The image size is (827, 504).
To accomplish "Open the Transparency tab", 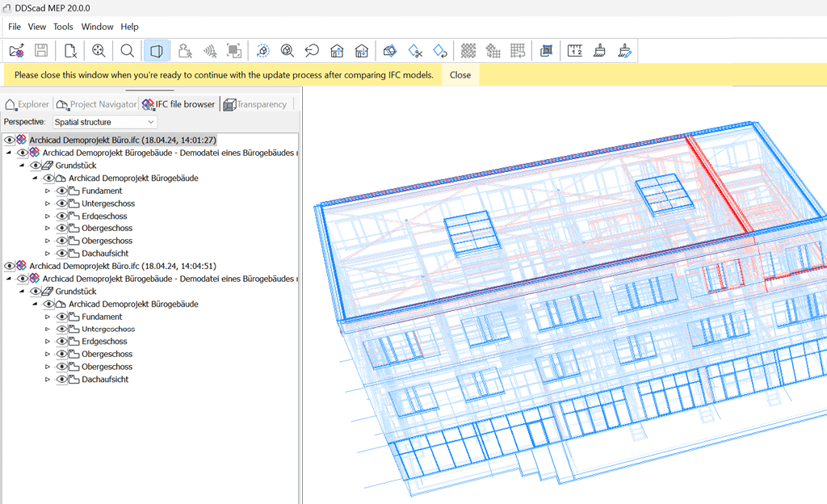I will [255, 104].
